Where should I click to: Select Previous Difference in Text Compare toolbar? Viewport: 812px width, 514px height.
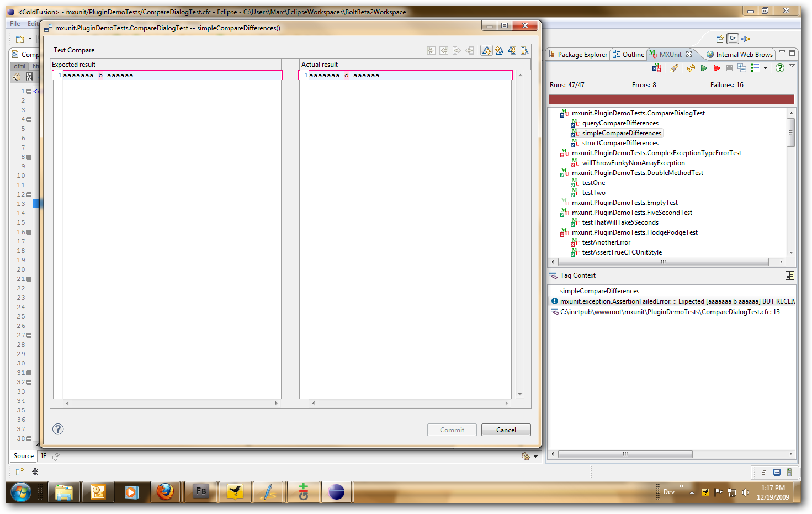point(499,51)
